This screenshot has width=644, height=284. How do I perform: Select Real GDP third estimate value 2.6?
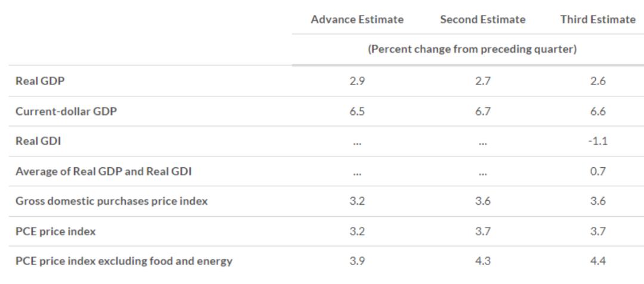pyautogui.click(x=597, y=82)
